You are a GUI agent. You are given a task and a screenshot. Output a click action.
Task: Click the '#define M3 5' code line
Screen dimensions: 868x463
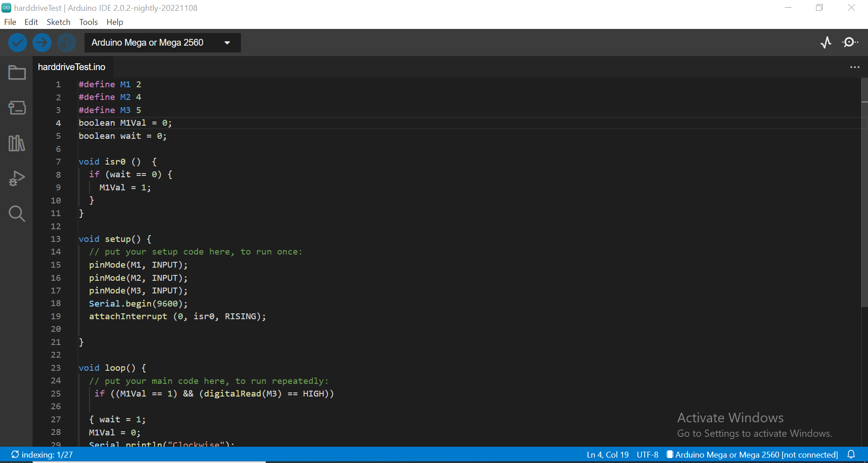click(110, 110)
